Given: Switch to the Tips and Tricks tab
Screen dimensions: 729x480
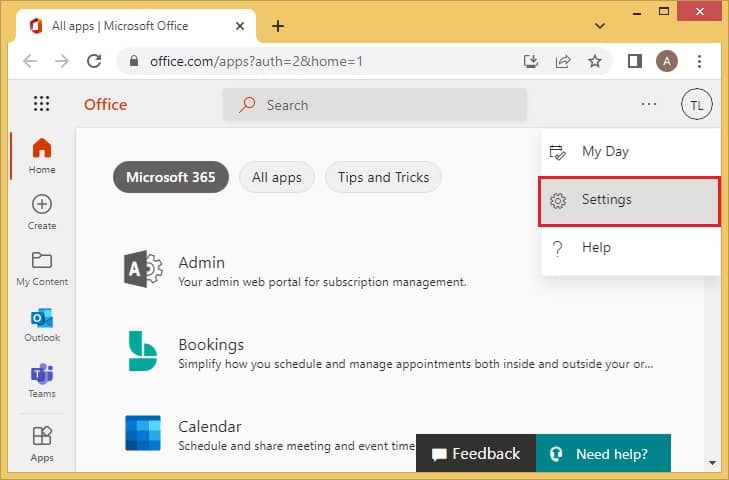Looking at the screenshot, I should (x=383, y=177).
